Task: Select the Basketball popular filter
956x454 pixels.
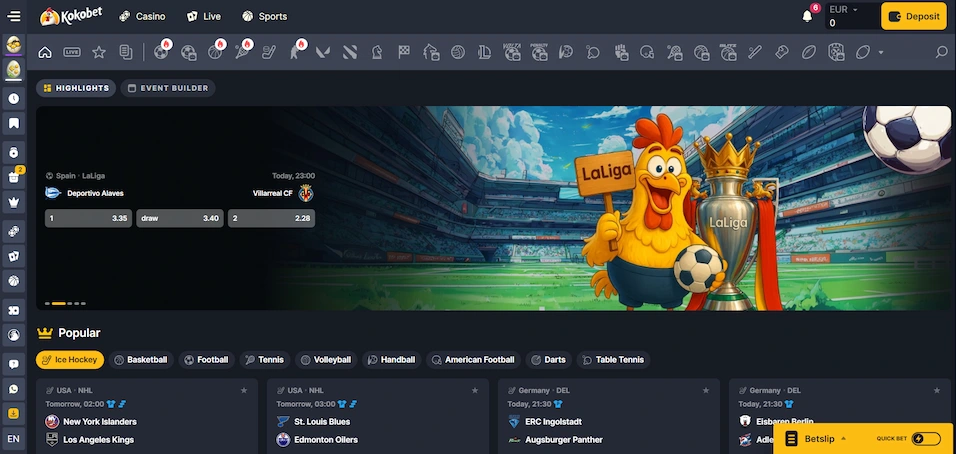Action: [141, 360]
